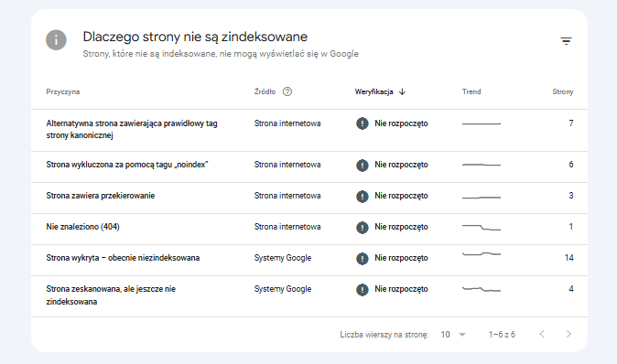Sort by Przyczyna column header

click(63, 91)
